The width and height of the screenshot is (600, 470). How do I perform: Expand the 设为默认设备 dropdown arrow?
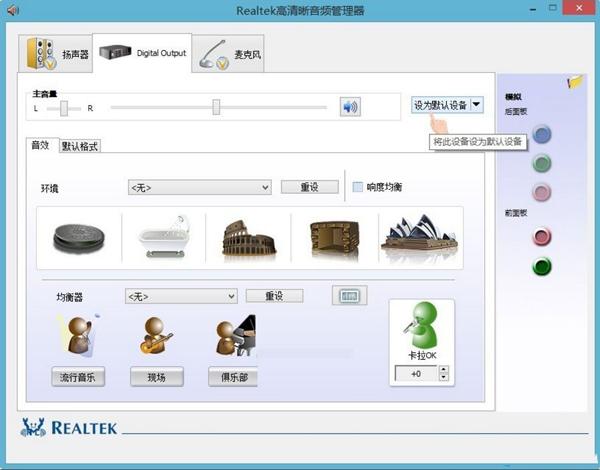pyautogui.click(x=476, y=104)
